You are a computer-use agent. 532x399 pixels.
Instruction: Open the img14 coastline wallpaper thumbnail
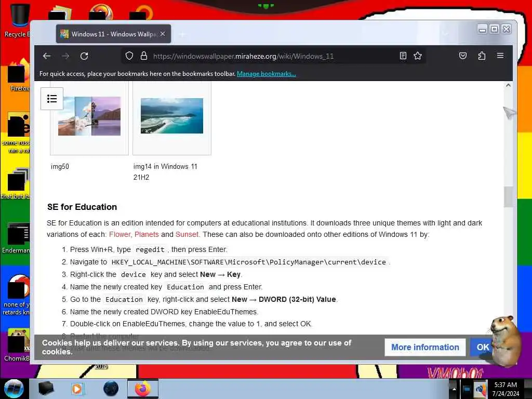tap(172, 116)
